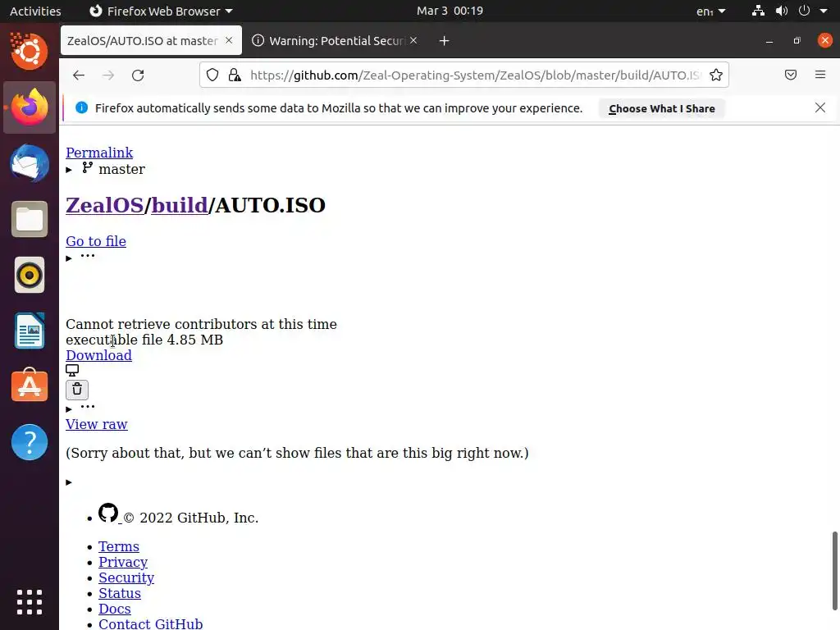
Task: Open the Status footer link
Action: tap(120, 593)
